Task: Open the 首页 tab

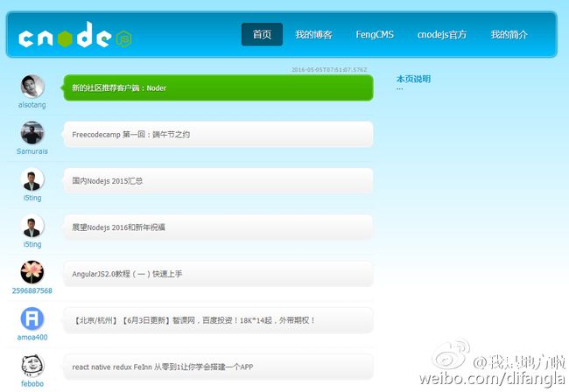Action: pyautogui.click(x=262, y=34)
